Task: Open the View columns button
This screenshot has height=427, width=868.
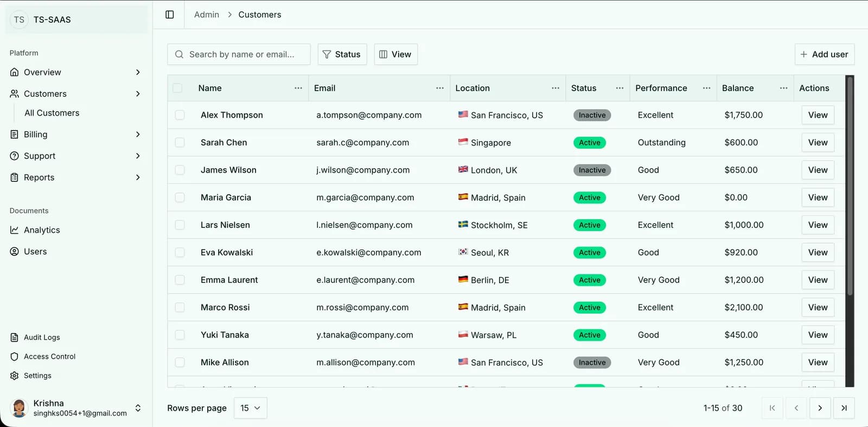Action: [396, 54]
